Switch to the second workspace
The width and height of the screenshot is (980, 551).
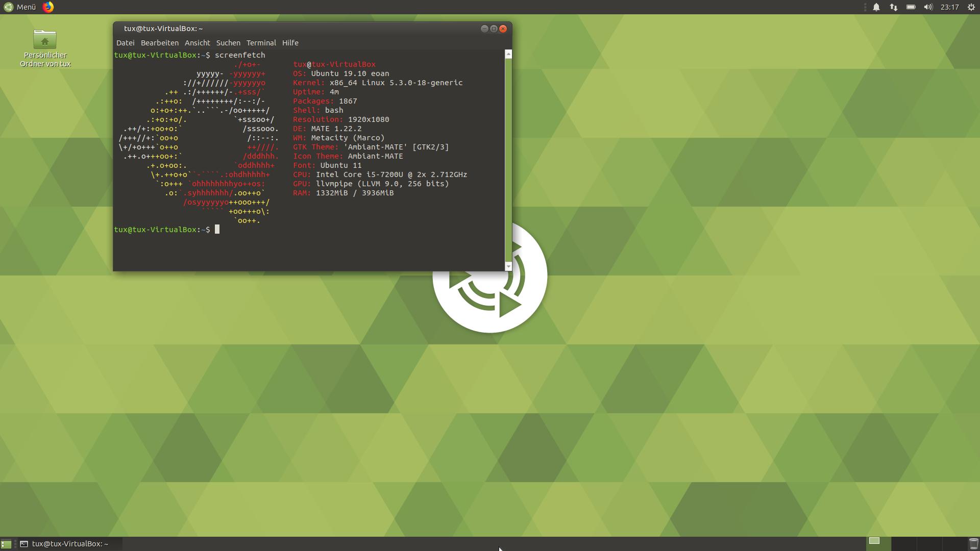point(904,544)
